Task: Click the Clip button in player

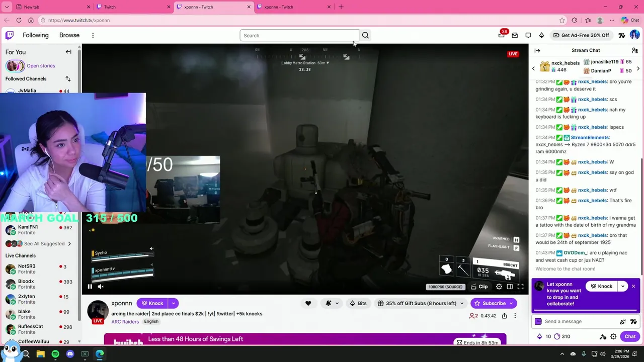Action: coord(479,287)
